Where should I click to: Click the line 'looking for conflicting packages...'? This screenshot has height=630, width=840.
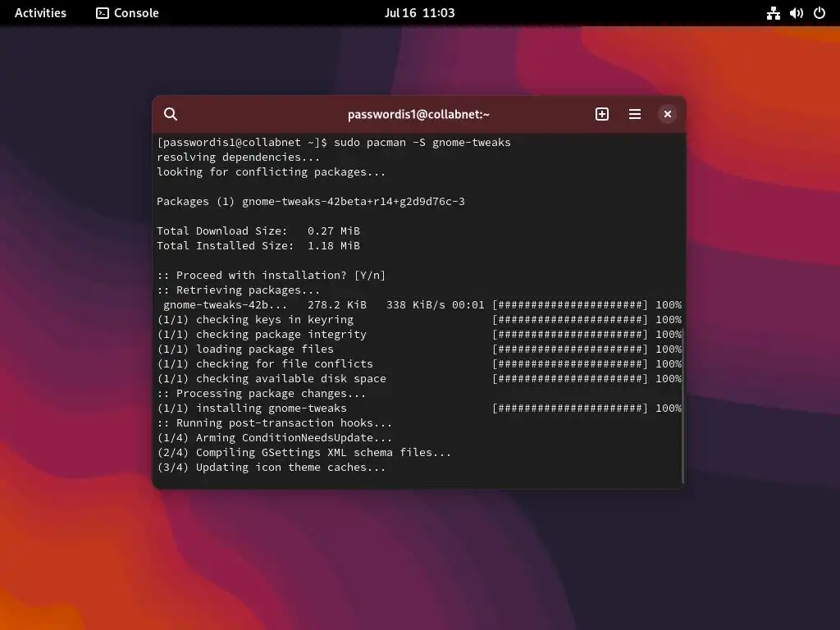point(271,172)
